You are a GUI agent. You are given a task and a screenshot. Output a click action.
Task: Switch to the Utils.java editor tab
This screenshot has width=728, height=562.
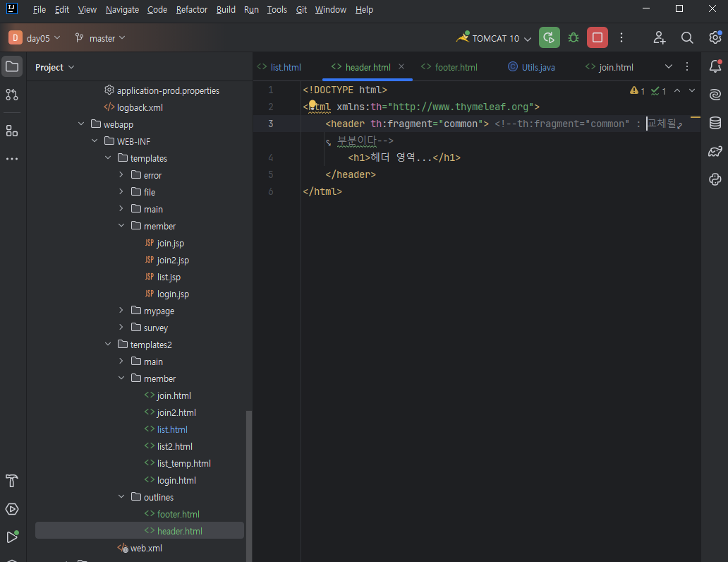[x=531, y=67]
